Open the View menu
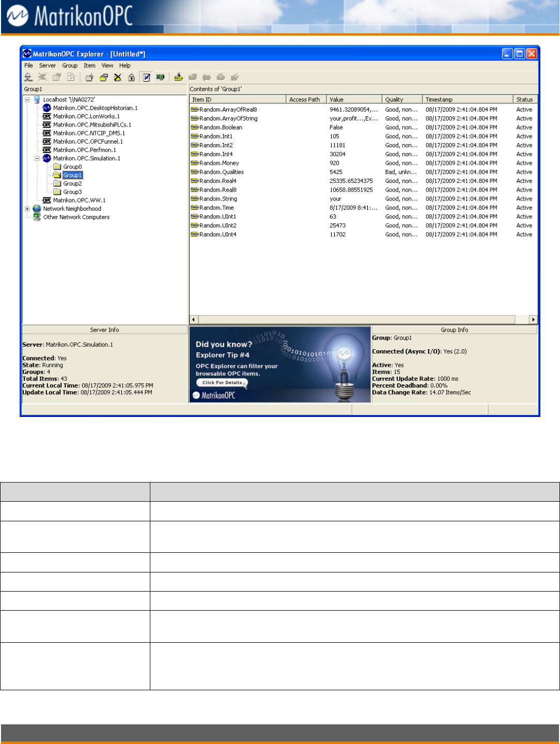560x744 pixels. pyautogui.click(x=107, y=66)
